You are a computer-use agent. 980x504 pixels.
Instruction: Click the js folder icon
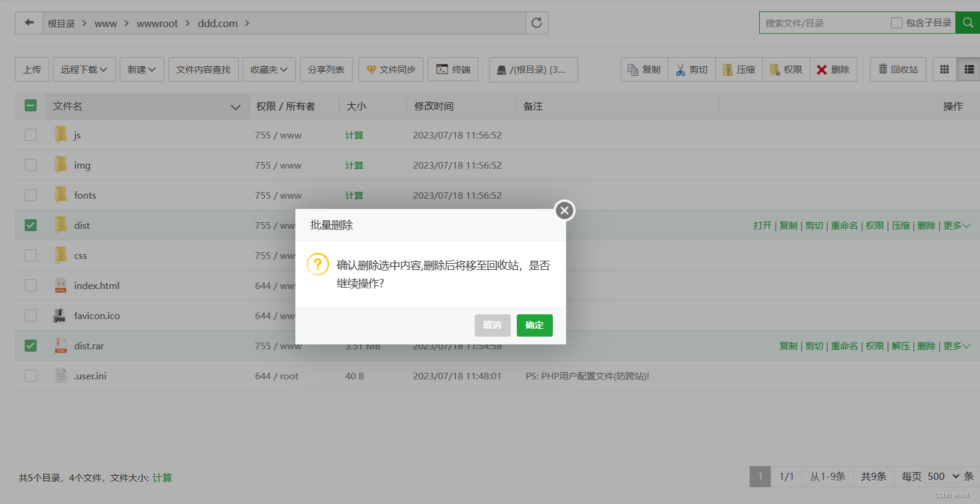(61, 135)
